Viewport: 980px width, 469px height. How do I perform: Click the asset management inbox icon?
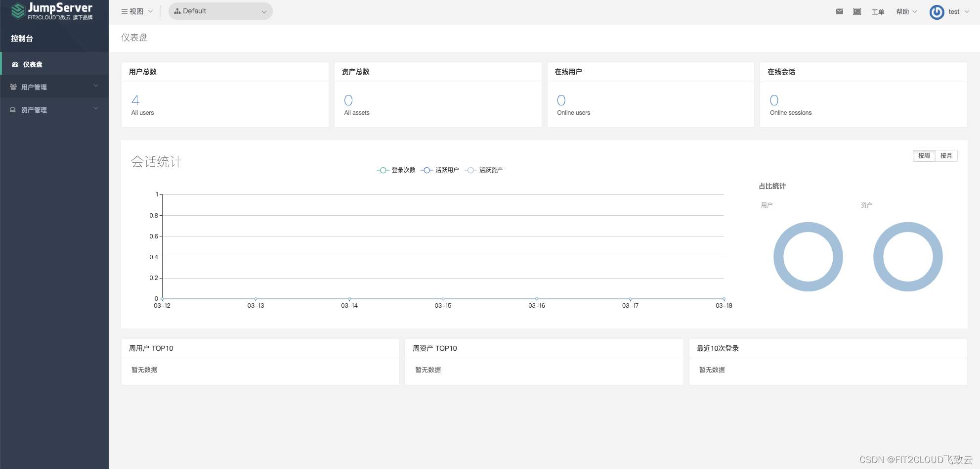[13, 110]
